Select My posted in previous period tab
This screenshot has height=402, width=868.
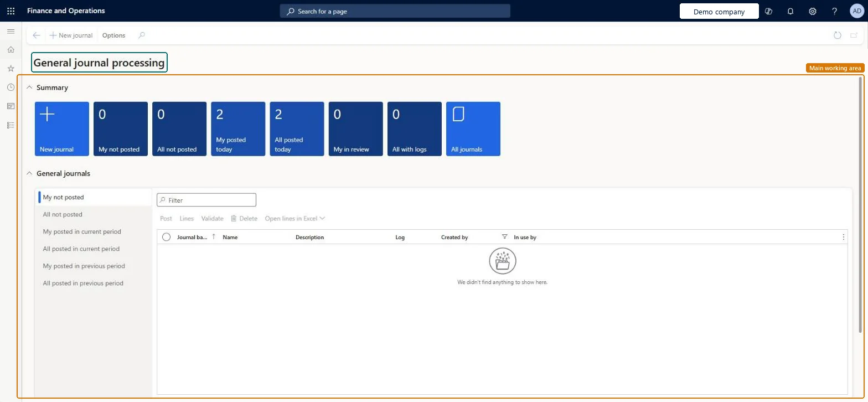94,266
